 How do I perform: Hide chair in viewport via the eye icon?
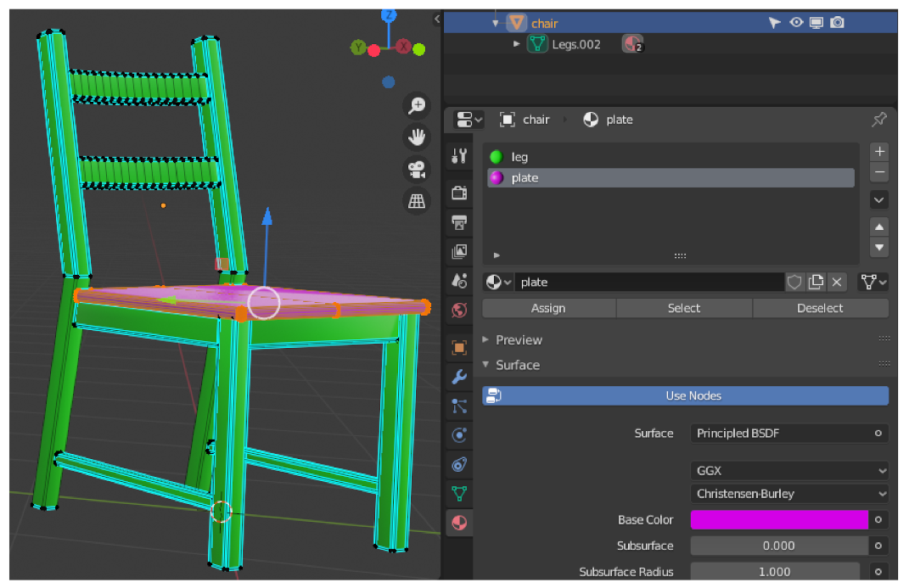(796, 23)
